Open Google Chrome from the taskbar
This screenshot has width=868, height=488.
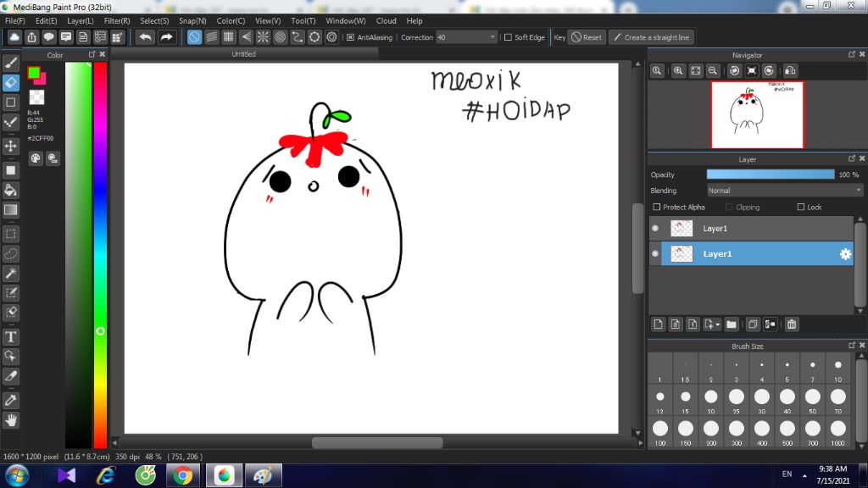[183, 475]
